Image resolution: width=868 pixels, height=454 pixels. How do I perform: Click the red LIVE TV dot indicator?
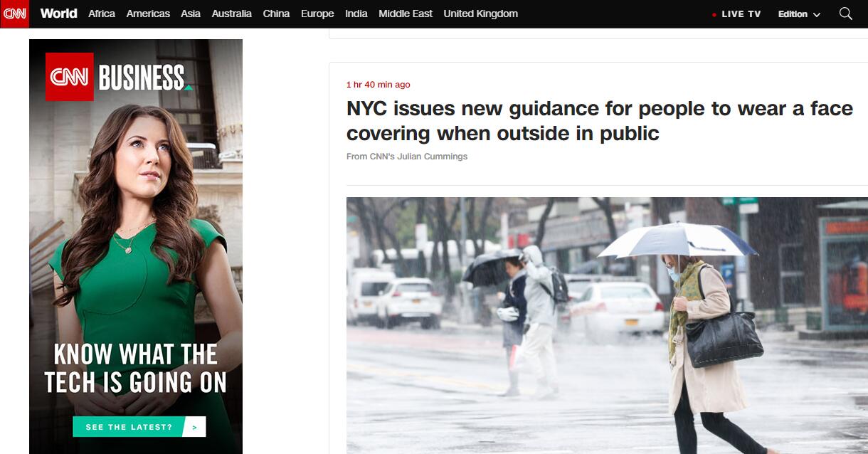point(714,14)
